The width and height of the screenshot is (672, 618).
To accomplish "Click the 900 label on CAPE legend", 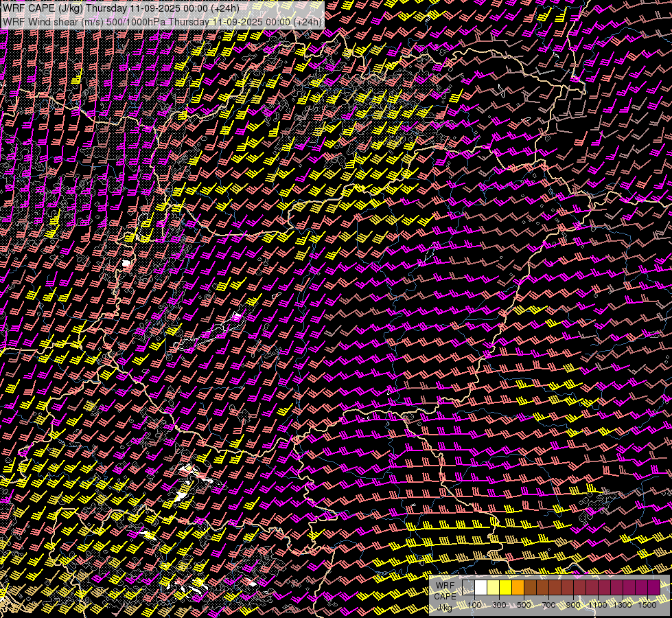I will [x=573, y=605].
